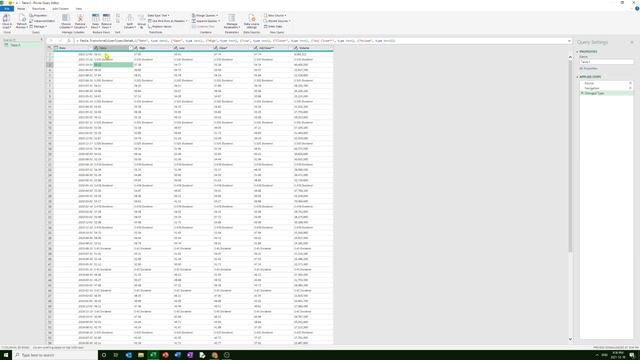640x360 pixels.
Task: Open the Windows Start menu
Action: pyautogui.click(x=6, y=355)
